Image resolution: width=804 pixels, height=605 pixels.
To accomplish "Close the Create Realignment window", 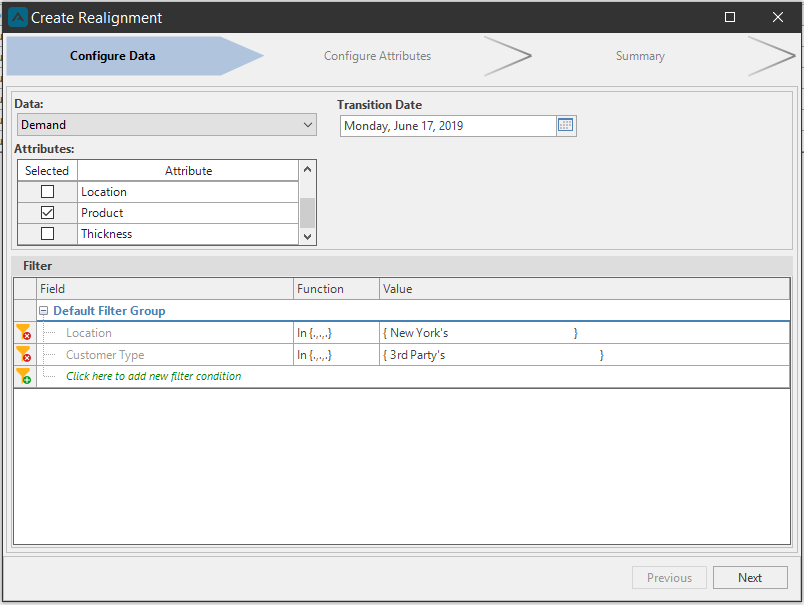I will (778, 17).
